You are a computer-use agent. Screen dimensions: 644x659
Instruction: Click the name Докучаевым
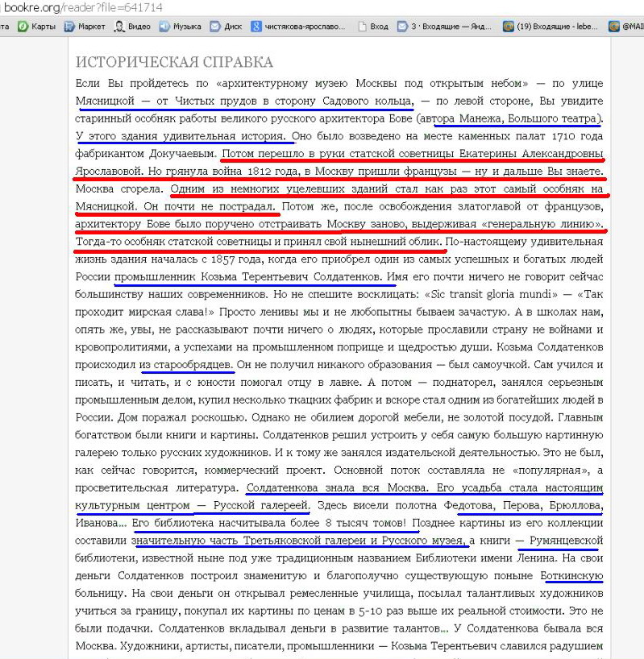[182, 154]
